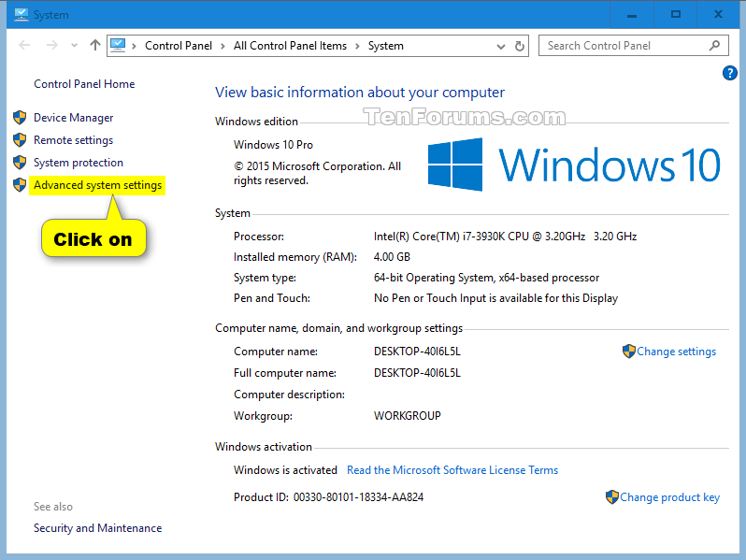The image size is (746, 560).
Task: Go up one level with Up arrow
Action: click(x=95, y=45)
